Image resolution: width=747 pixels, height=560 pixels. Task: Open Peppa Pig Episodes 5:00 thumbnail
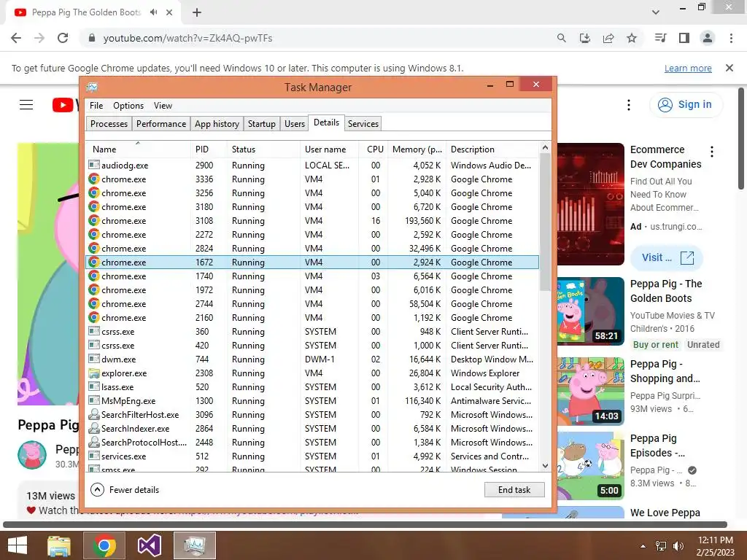click(x=591, y=466)
